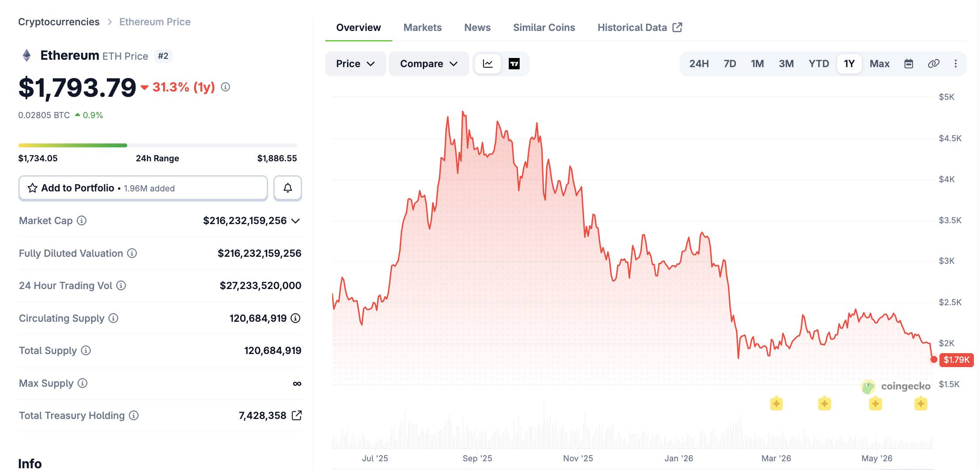Open the Similar Coins tab

point(544,27)
